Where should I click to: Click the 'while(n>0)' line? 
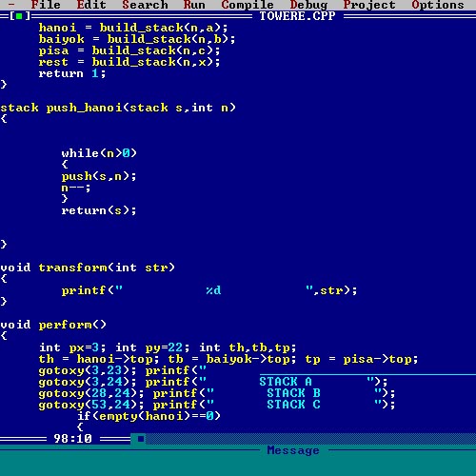[x=99, y=153]
